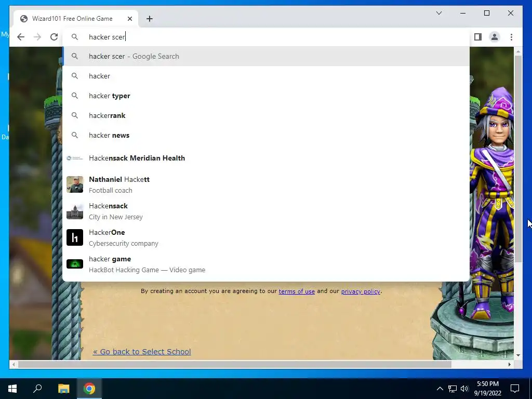
Task: Click the forward navigation arrow
Action: (37, 37)
